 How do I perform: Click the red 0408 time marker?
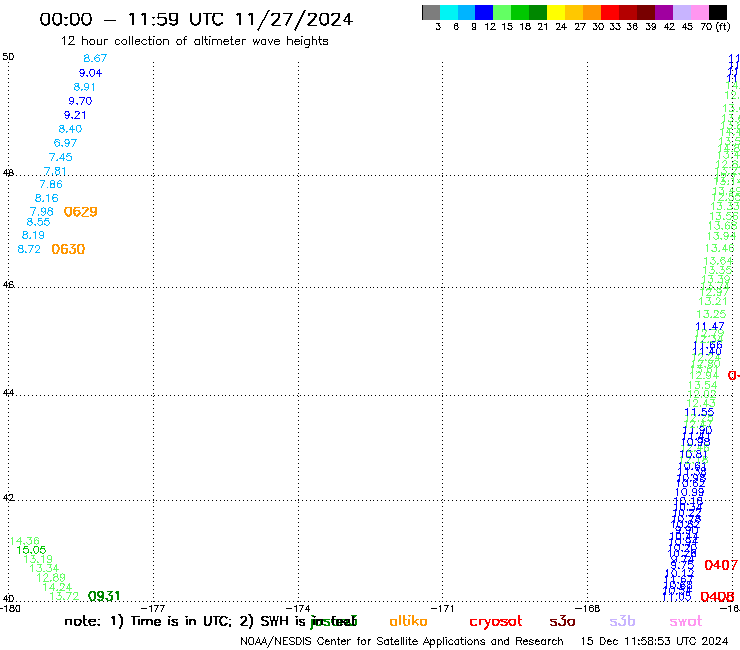click(x=717, y=597)
